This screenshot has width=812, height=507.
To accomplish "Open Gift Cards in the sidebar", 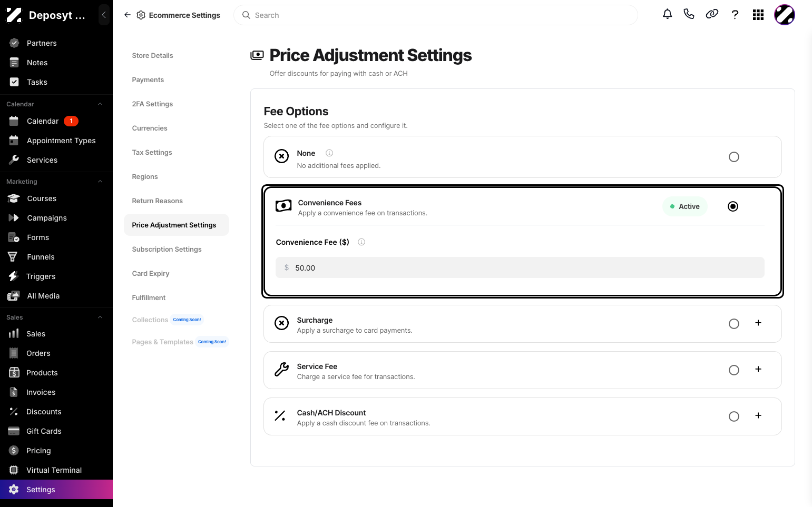I will pyautogui.click(x=56, y=431).
